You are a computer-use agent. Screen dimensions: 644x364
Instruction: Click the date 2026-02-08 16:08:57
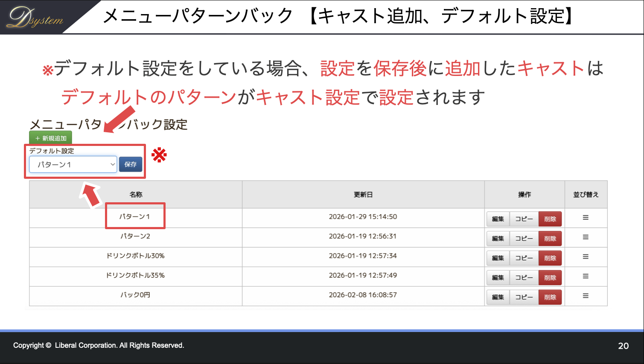tap(363, 295)
